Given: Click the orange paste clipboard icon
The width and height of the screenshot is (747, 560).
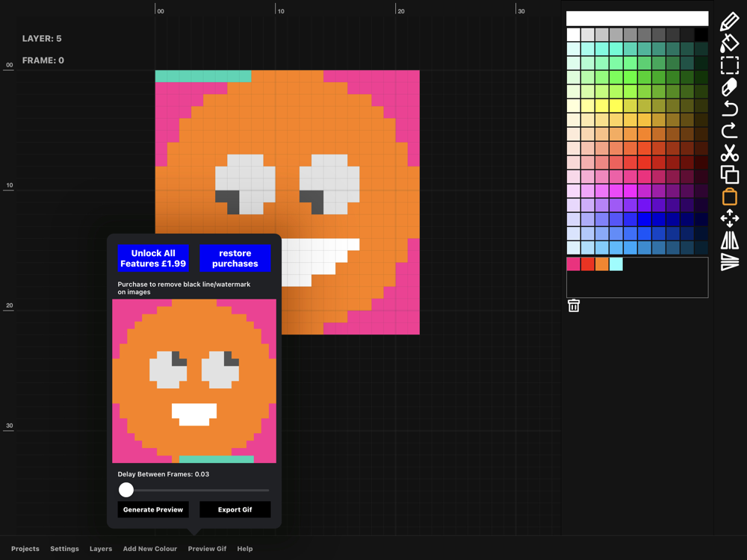Looking at the screenshot, I should [729, 196].
